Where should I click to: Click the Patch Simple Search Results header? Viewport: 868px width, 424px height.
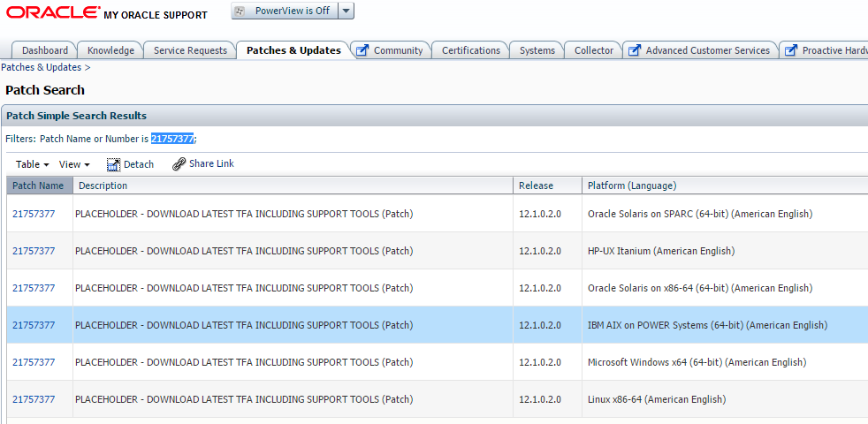(76, 116)
